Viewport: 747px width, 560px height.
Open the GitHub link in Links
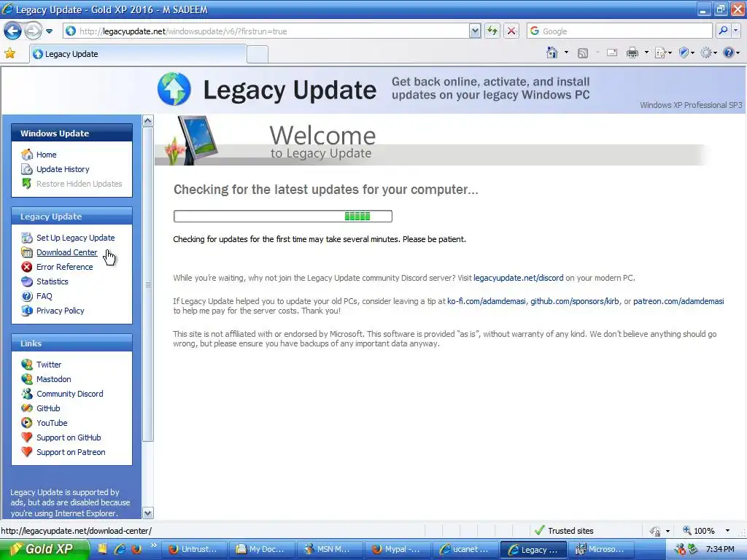(48, 408)
